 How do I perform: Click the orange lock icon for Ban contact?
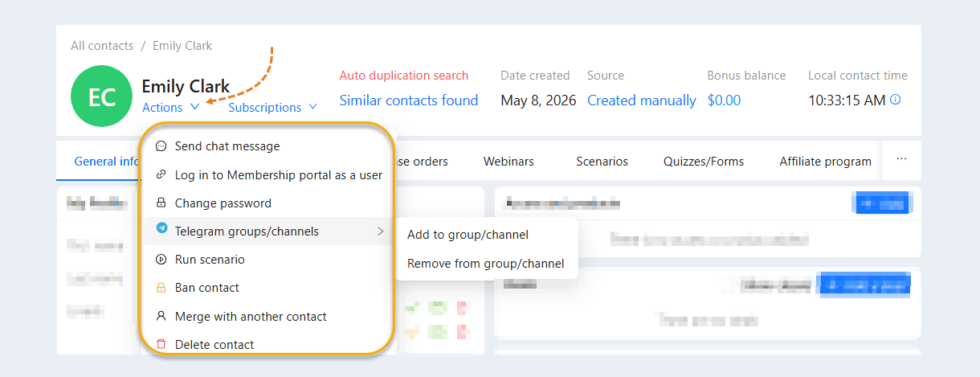point(161,288)
